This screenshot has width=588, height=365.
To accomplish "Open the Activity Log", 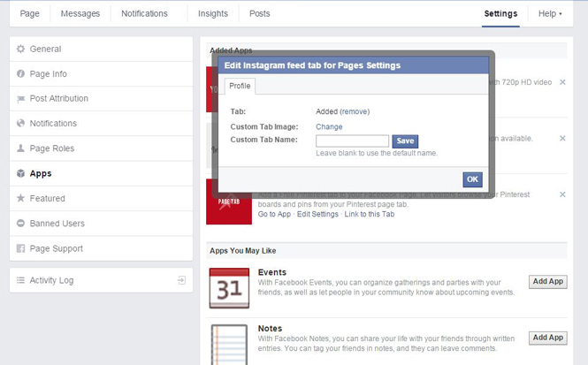I will [x=102, y=280].
